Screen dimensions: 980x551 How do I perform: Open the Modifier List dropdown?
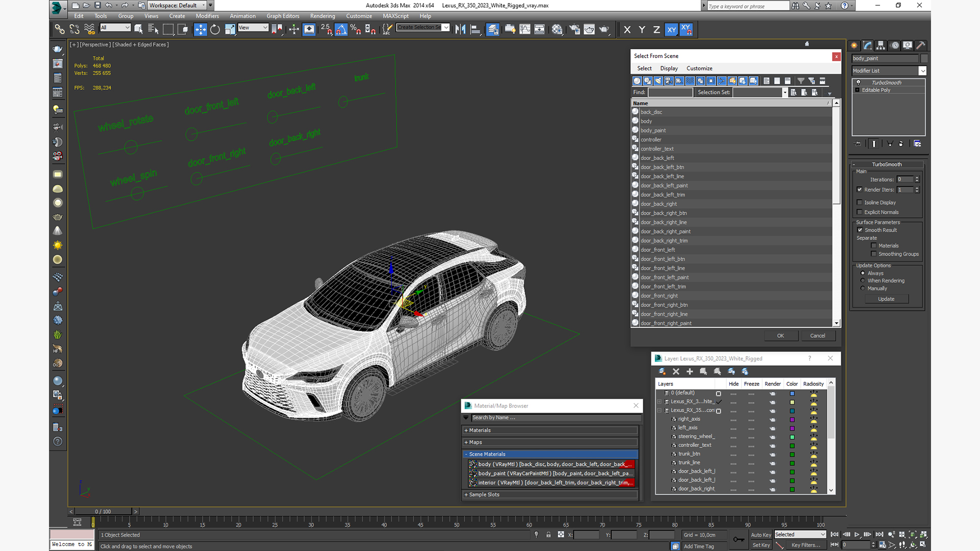tap(889, 71)
